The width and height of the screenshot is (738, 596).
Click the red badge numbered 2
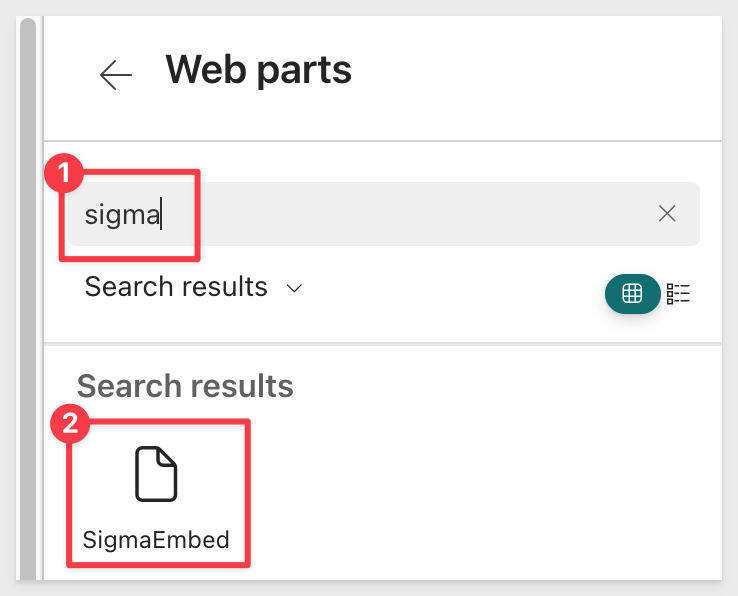70,423
